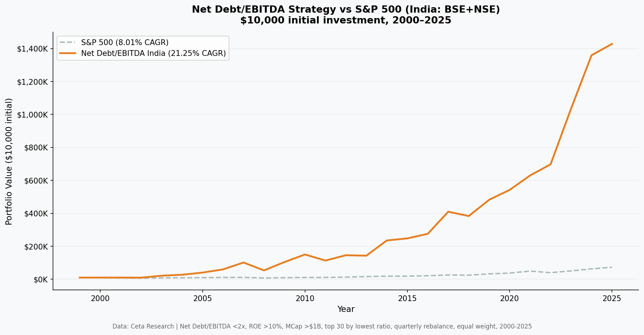Toggle visibility of the orange strategy series
This screenshot has height=335, width=644.
153,53
